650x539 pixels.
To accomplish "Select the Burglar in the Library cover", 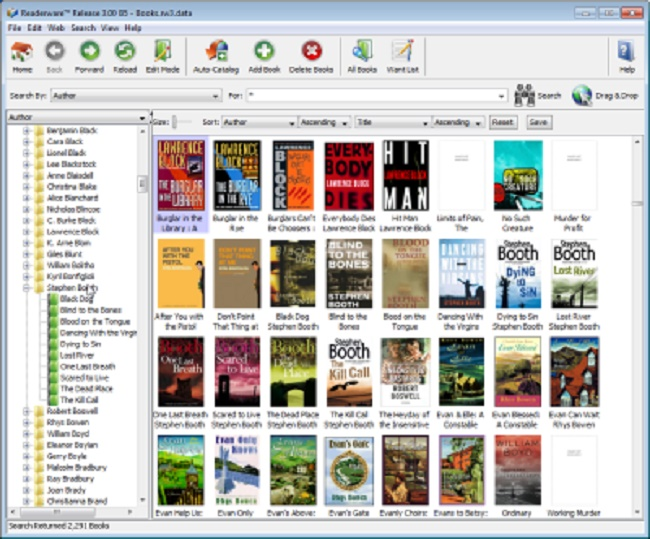I will click(181, 175).
